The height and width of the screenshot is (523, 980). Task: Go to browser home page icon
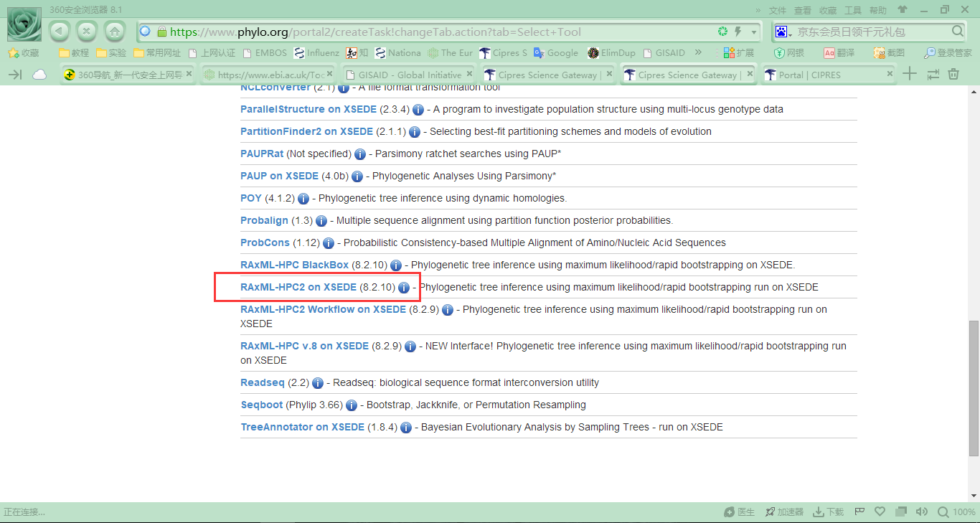(x=115, y=32)
